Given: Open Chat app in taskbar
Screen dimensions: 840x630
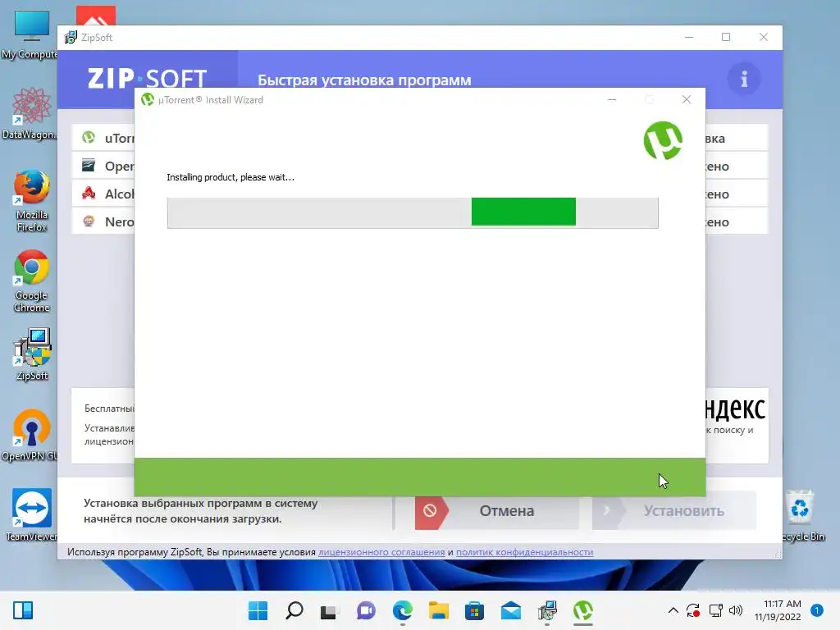Looking at the screenshot, I should (367, 610).
